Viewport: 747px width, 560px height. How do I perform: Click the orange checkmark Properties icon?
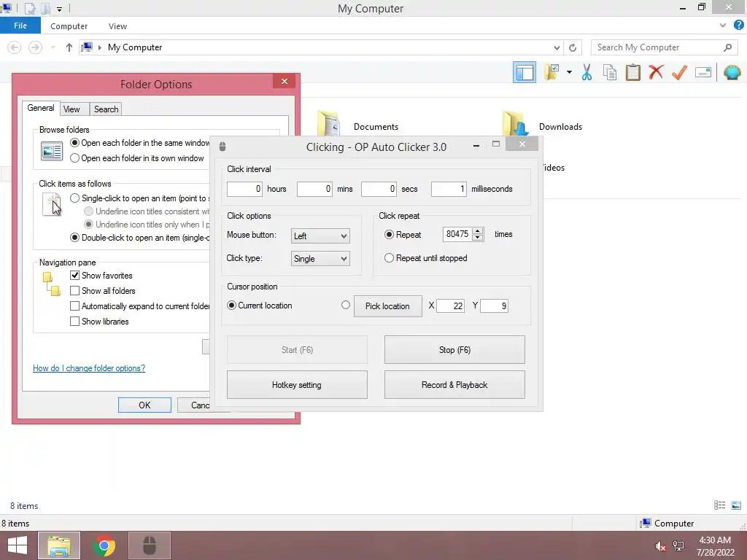pyautogui.click(x=679, y=72)
